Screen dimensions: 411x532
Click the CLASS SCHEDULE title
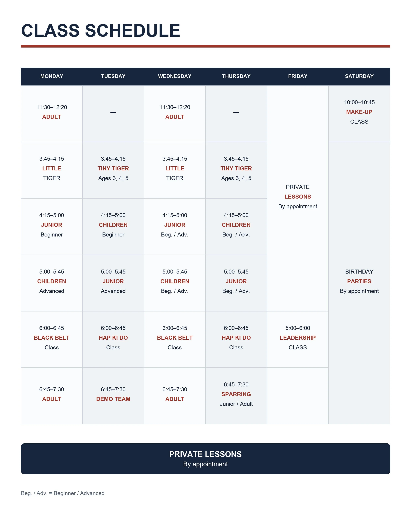(101, 31)
